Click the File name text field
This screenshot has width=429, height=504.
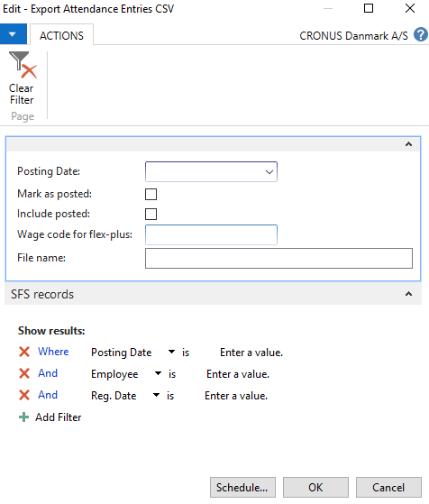278,258
